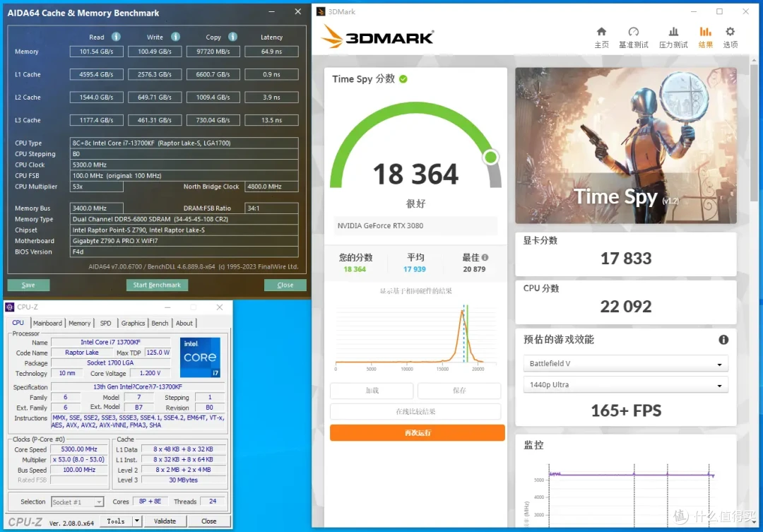This screenshot has width=763, height=532.
Task: Open the Battlefield V game dropdown
Action: tap(625, 364)
